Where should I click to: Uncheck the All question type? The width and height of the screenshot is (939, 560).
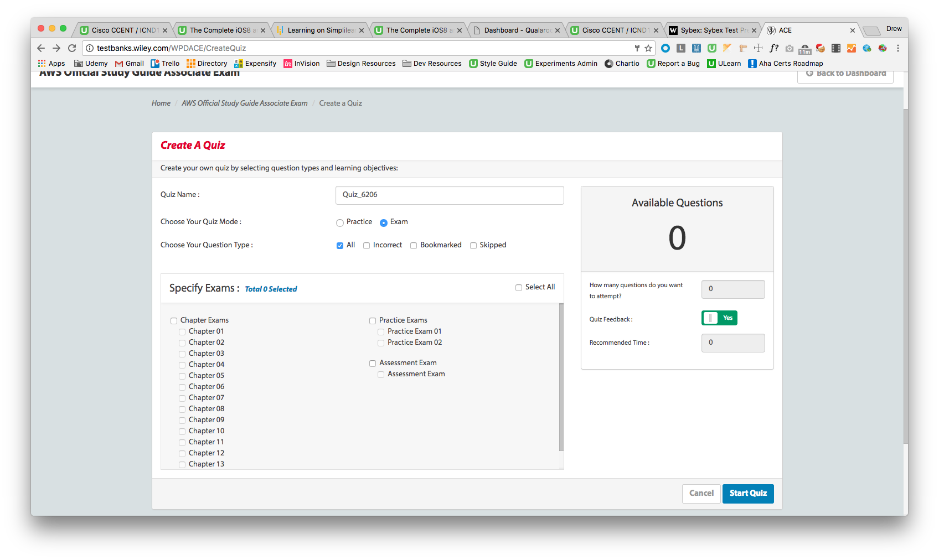(x=340, y=246)
